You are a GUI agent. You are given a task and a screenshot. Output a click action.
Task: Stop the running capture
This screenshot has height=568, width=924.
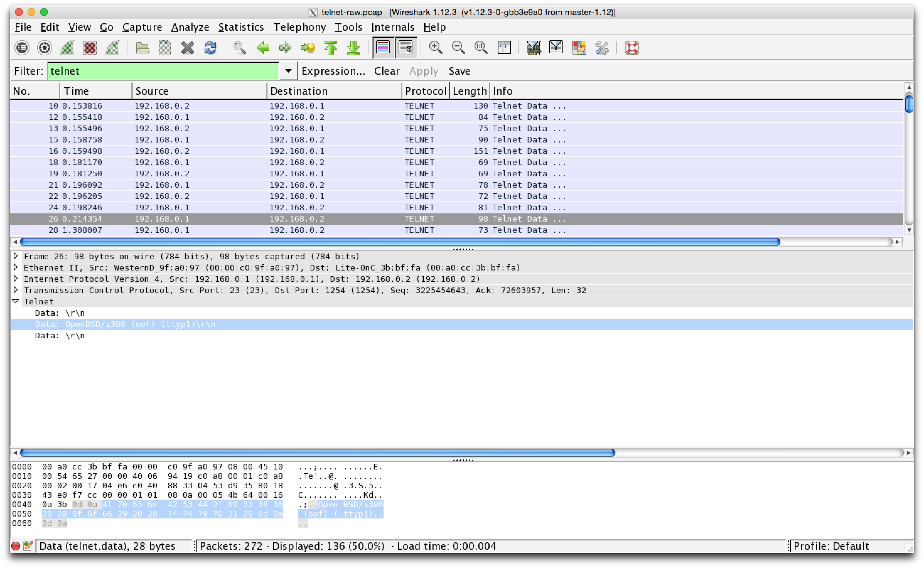(90, 48)
